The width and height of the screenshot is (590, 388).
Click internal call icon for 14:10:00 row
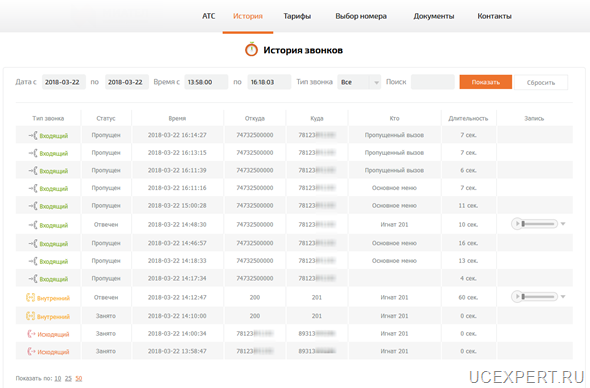30,316
